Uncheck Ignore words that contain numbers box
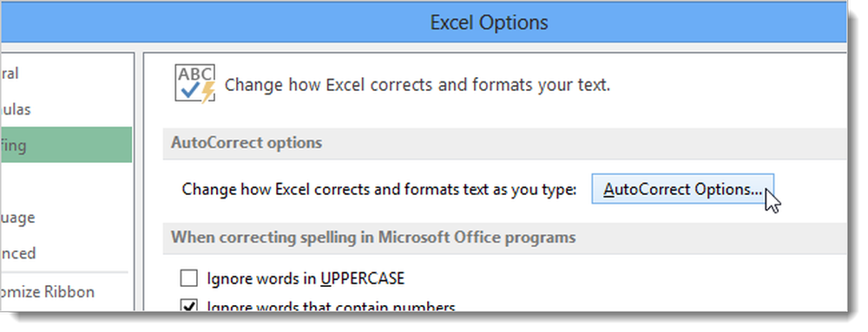 click(x=189, y=305)
